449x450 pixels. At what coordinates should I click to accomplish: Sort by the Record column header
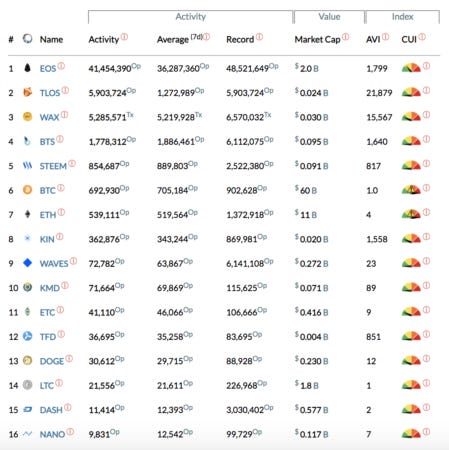[240, 39]
